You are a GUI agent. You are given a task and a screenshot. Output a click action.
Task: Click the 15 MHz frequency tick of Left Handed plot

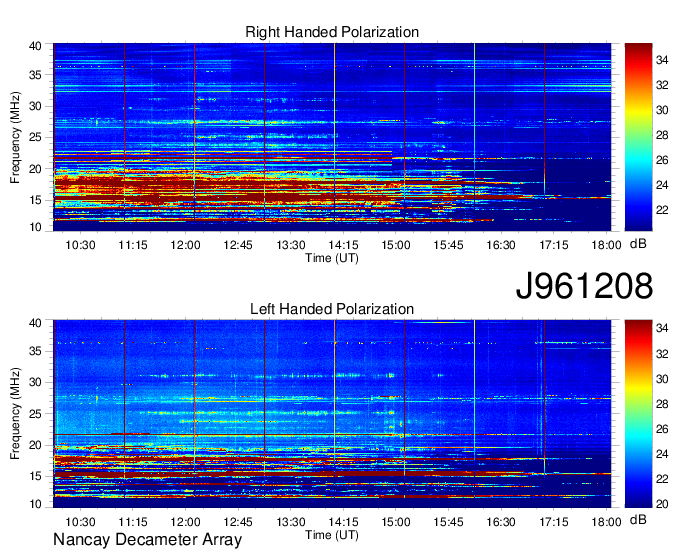[35, 477]
